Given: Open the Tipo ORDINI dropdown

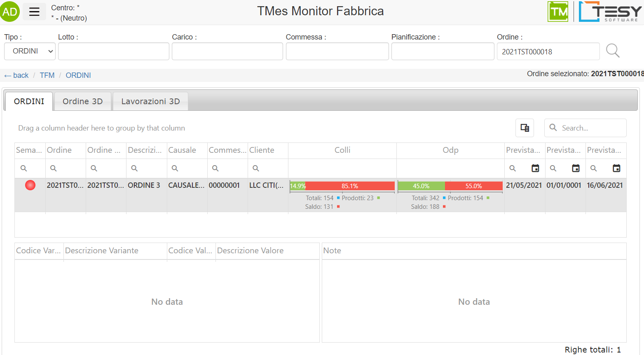Looking at the screenshot, I should pyautogui.click(x=30, y=51).
